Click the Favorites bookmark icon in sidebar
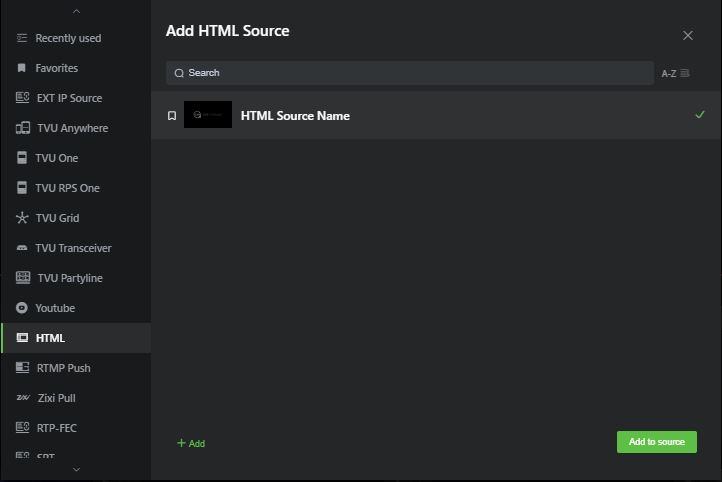 (x=22, y=68)
